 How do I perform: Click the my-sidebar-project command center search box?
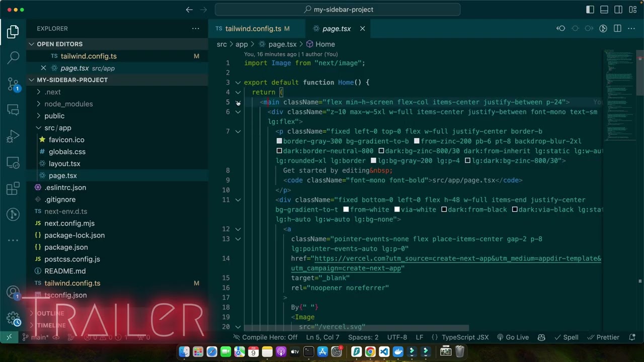(338, 10)
